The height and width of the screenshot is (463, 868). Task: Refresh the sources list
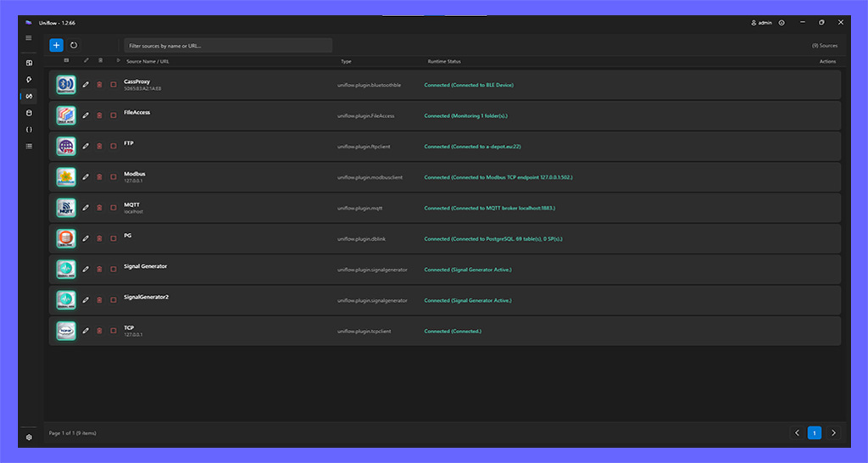coord(74,46)
